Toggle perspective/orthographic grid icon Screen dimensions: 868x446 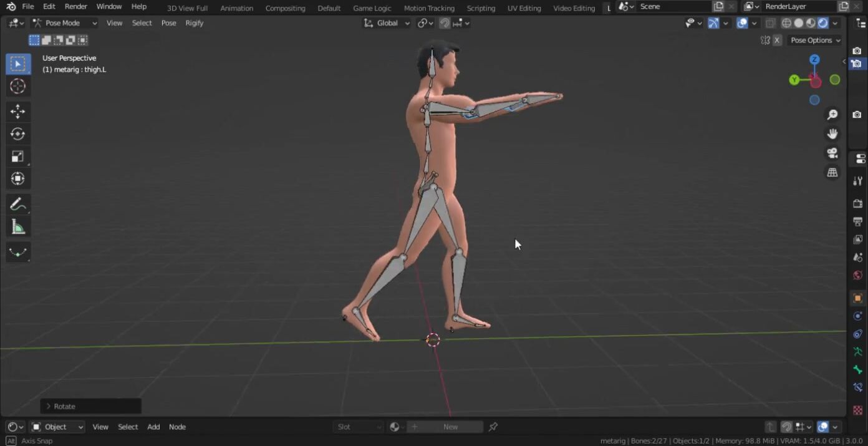click(832, 173)
